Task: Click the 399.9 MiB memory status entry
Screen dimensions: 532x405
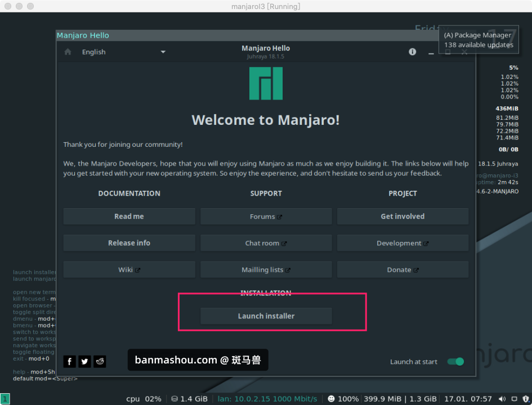Action: tap(382, 399)
